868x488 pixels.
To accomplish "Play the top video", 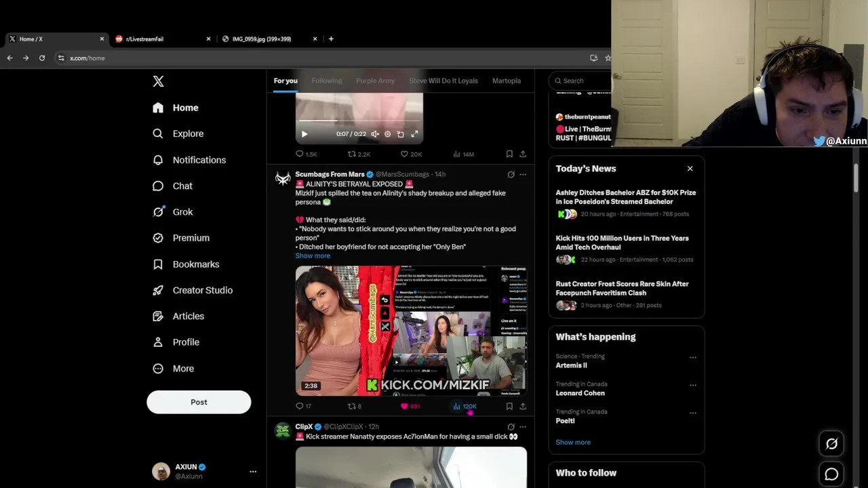I will [304, 134].
